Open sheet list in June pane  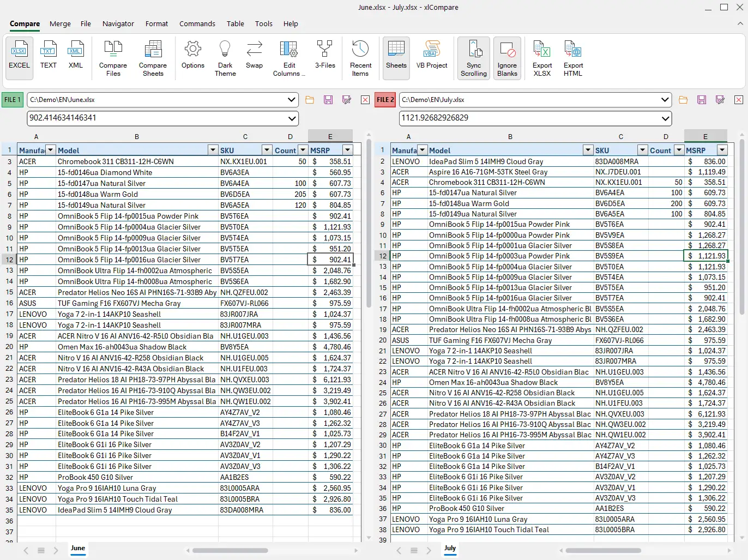pos(41,551)
